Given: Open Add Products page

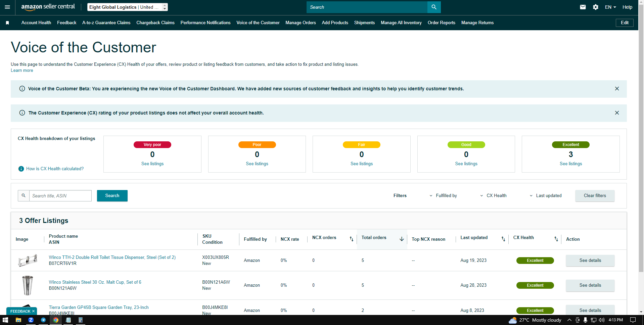Looking at the screenshot, I should (335, 23).
